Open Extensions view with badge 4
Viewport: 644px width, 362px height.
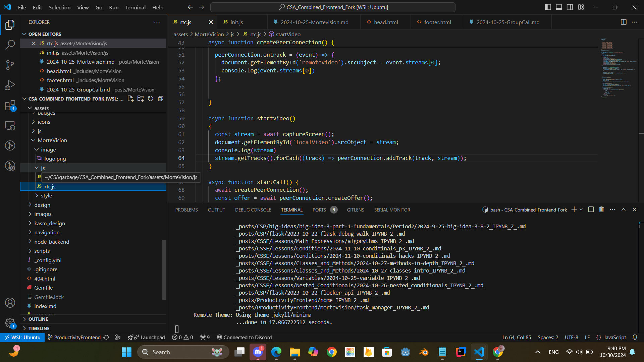point(10,106)
